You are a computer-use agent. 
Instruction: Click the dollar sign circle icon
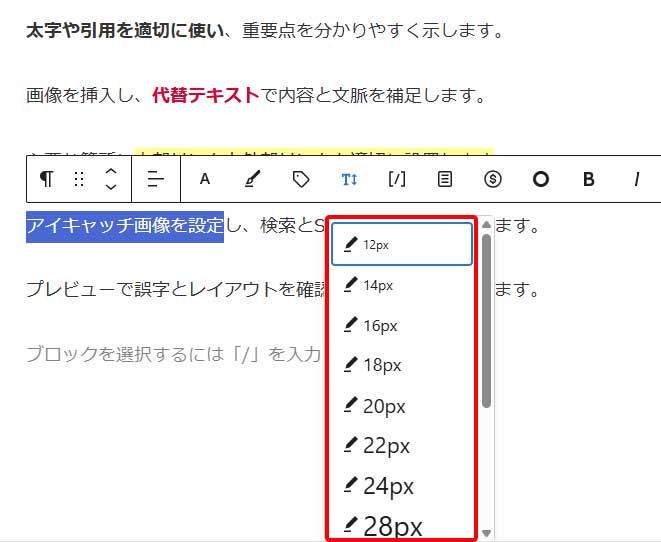click(x=492, y=179)
